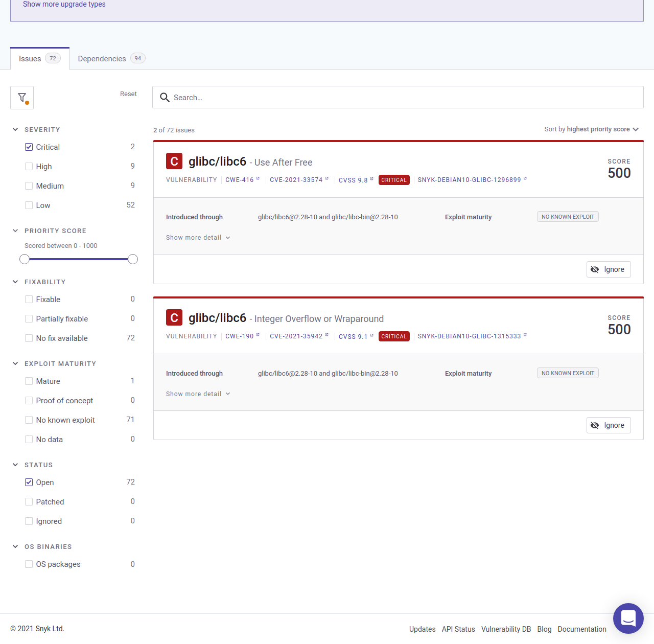Open the Blog footer link

pos(544,629)
